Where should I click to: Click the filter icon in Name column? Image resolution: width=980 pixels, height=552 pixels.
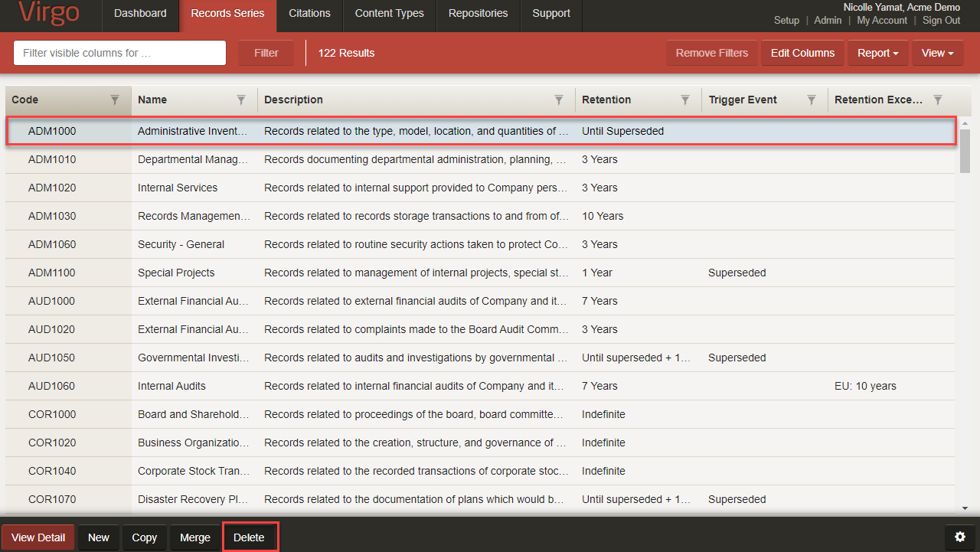coord(241,100)
